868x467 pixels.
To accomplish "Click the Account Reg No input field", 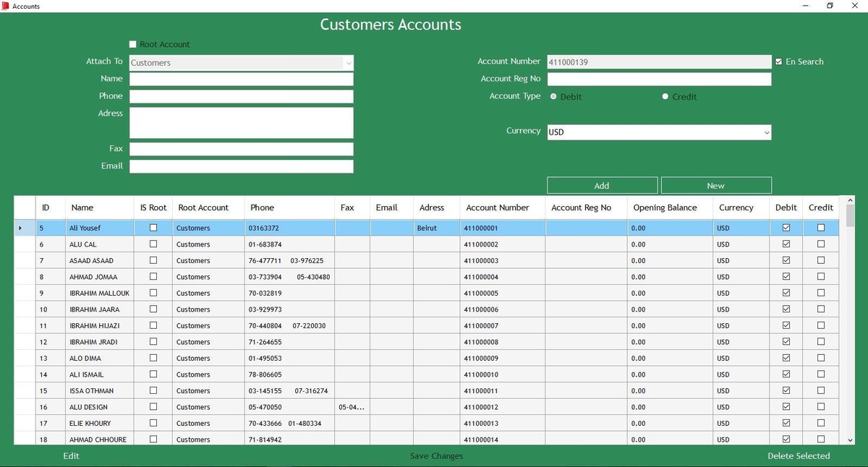I will 658,79.
